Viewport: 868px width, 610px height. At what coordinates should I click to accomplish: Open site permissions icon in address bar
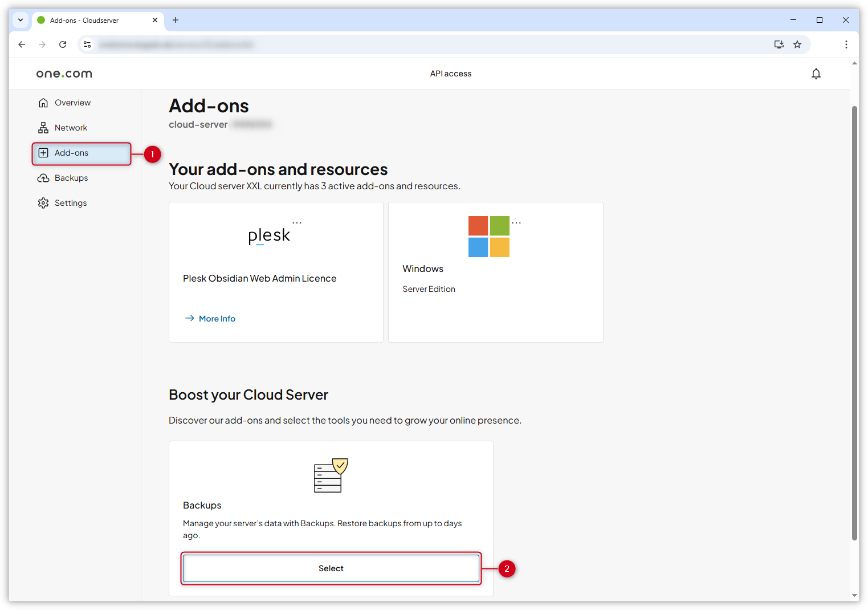tap(87, 44)
